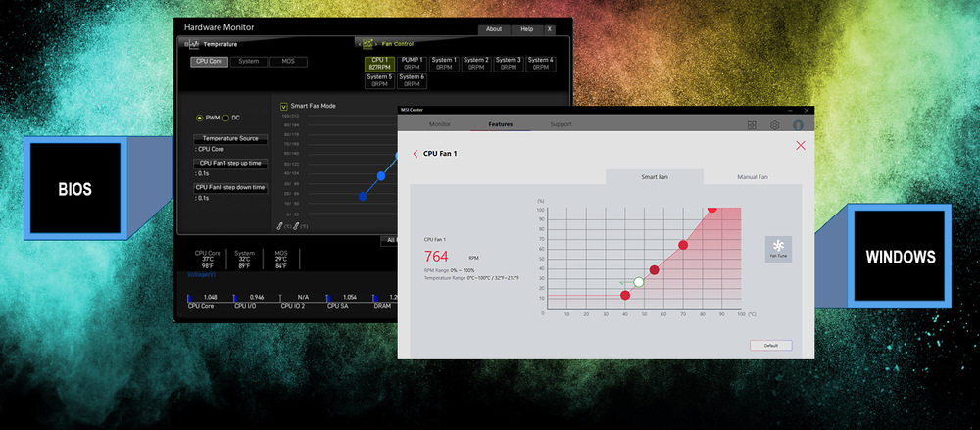
Task: Click the Temperature Range text in MSI Center
Action: (x=471, y=277)
